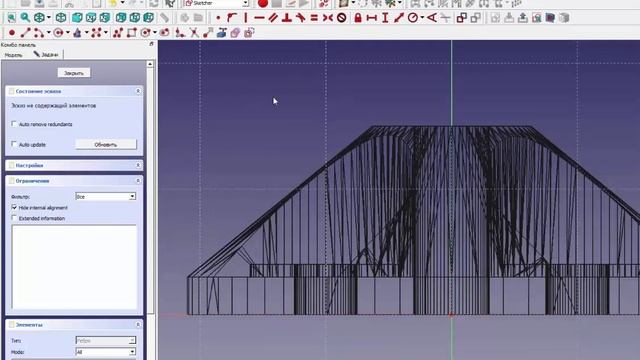640x360 pixels.
Task: Toggle Auto update checkbox
Action: [x=14, y=144]
